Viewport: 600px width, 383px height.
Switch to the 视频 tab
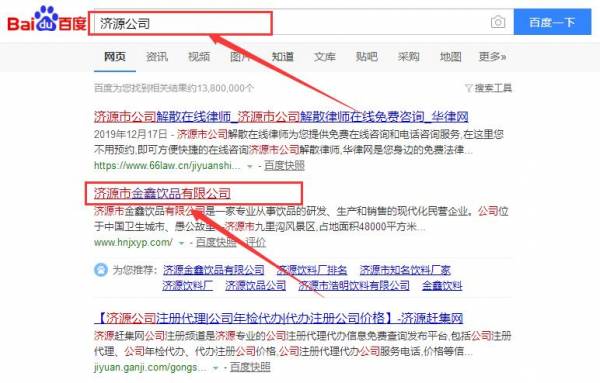(199, 57)
